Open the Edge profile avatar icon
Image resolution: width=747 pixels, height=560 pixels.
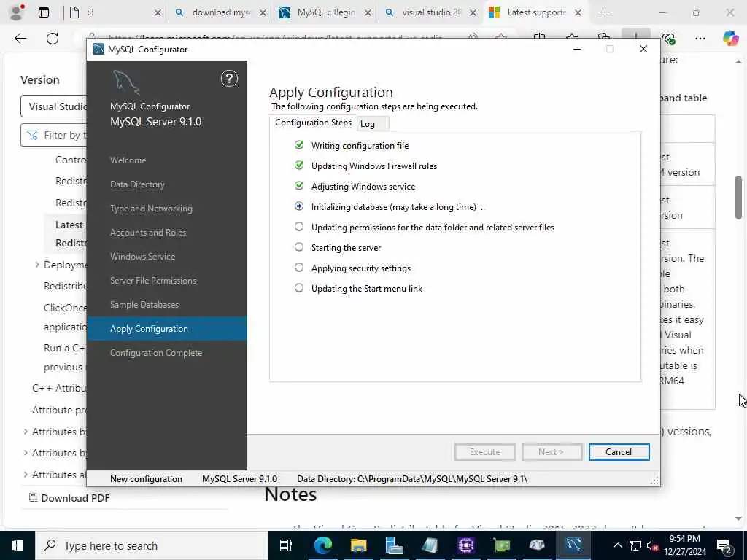[17, 12]
